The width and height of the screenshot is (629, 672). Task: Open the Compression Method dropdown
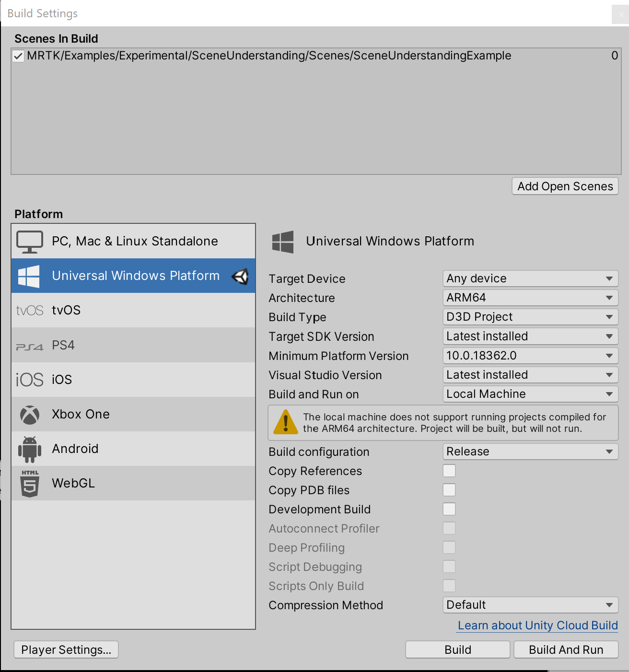click(x=530, y=605)
